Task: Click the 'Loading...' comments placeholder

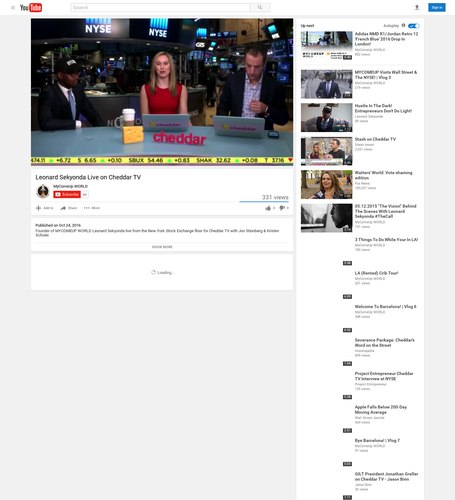Action: tap(162, 273)
